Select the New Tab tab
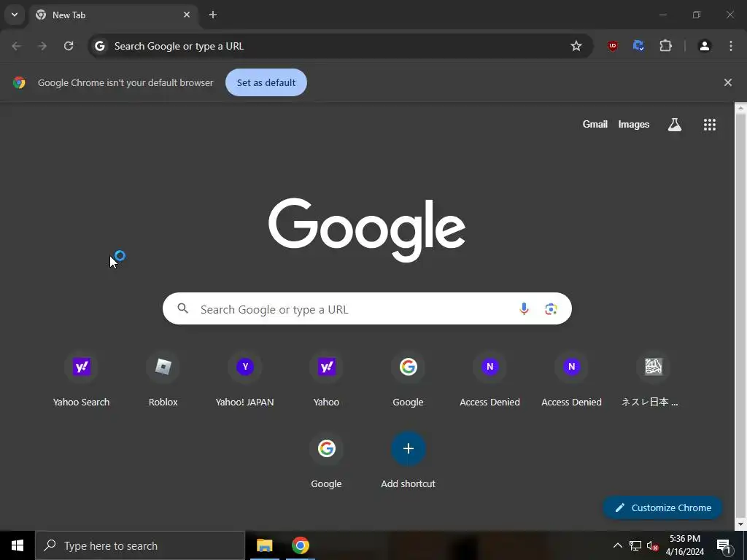Image resolution: width=747 pixels, height=560 pixels. click(x=113, y=15)
